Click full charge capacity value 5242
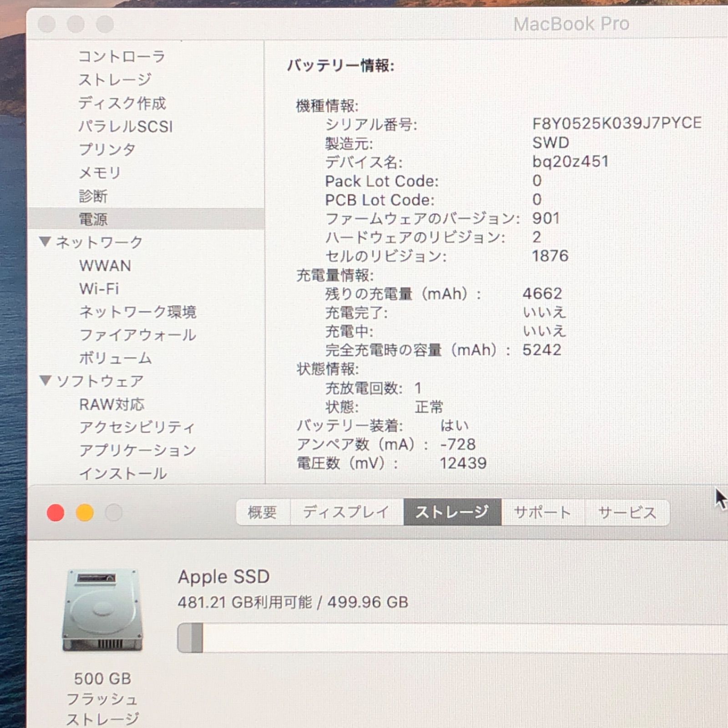The image size is (728, 728). 542,350
